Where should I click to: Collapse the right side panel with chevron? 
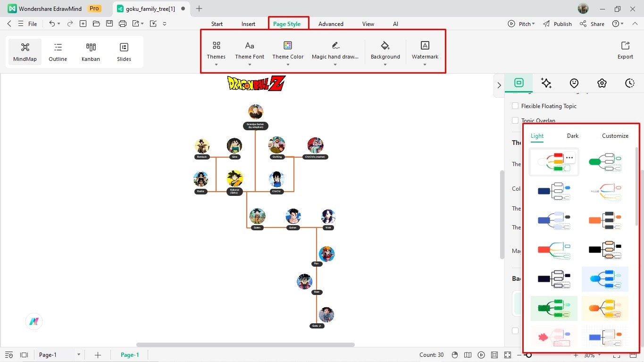[499, 85]
